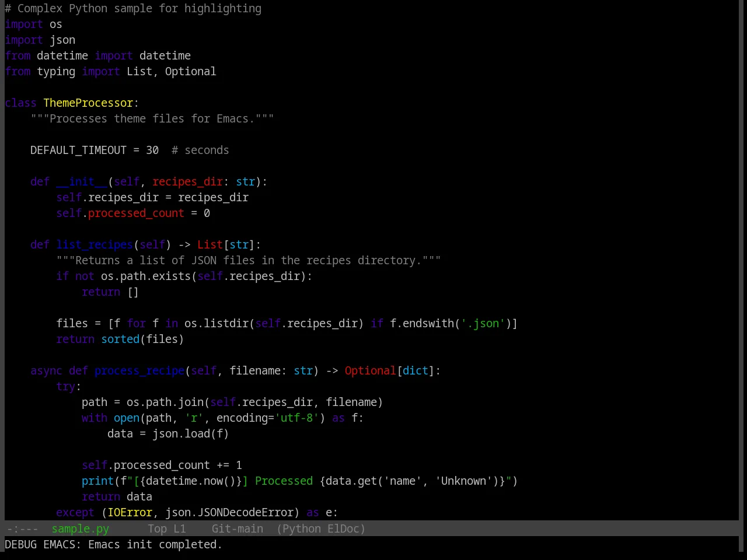Click the 'json.load(f)' call
The height and width of the screenshot is (560, 747).
point(191,434)
